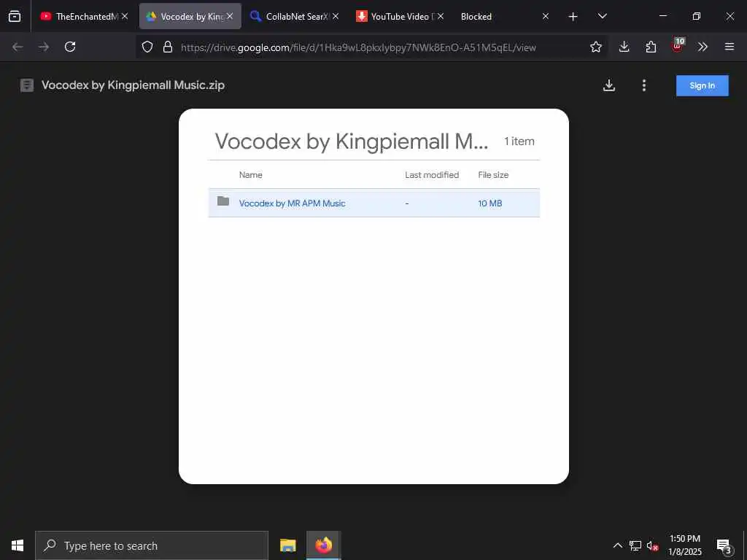Image resolution: width=747 pixels, height=560 pixels.
Task: Click Vocodex by Kingpiemall Music.zip title
Action: click(x=133, y=85)
